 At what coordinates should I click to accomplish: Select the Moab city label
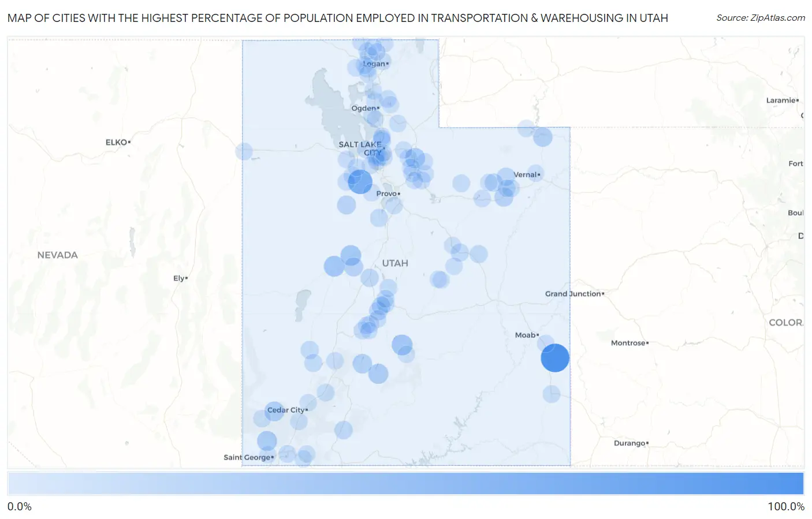(x=527, y=335)
